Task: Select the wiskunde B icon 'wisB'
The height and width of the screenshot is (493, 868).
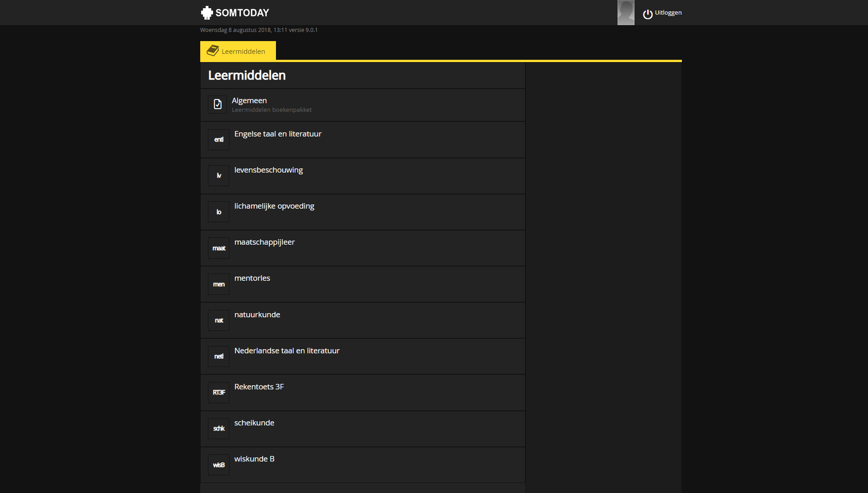Action: tap(218, 464)
